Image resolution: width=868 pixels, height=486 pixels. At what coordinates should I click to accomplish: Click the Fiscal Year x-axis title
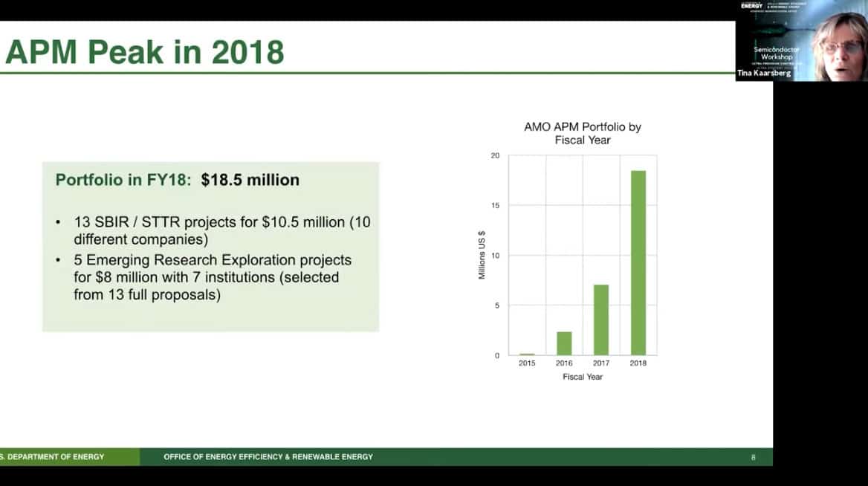tap(582, 377)
